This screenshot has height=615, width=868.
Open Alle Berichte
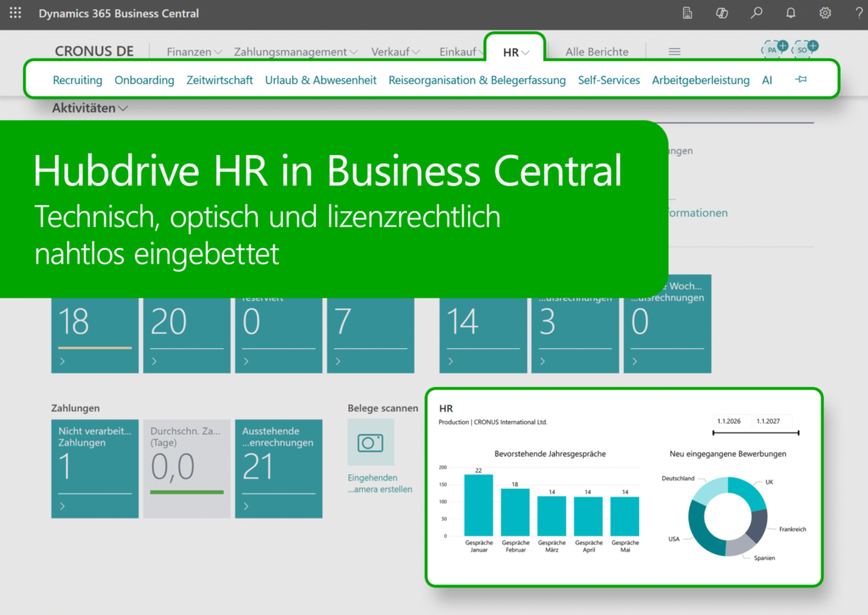pyautogui.click(x=597, y=52)
